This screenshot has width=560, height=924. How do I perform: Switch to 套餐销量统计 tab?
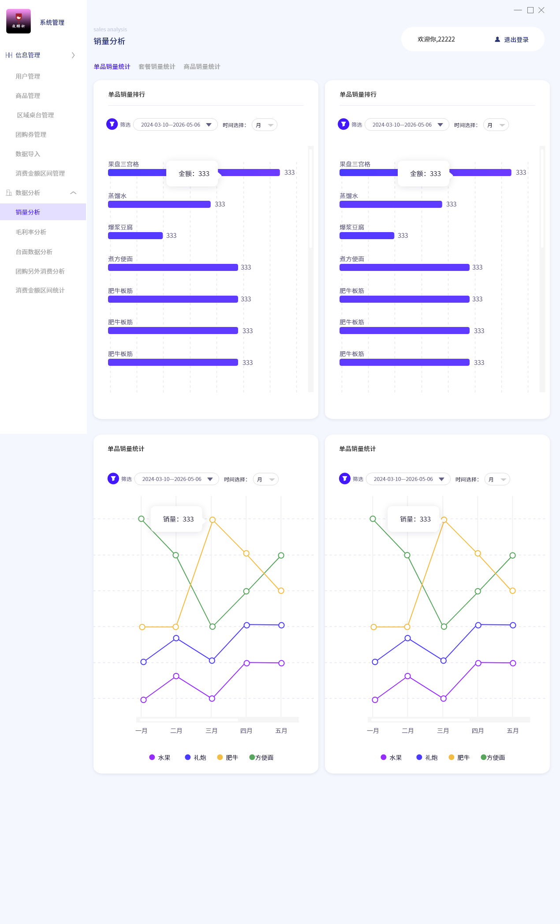(157, 67)
